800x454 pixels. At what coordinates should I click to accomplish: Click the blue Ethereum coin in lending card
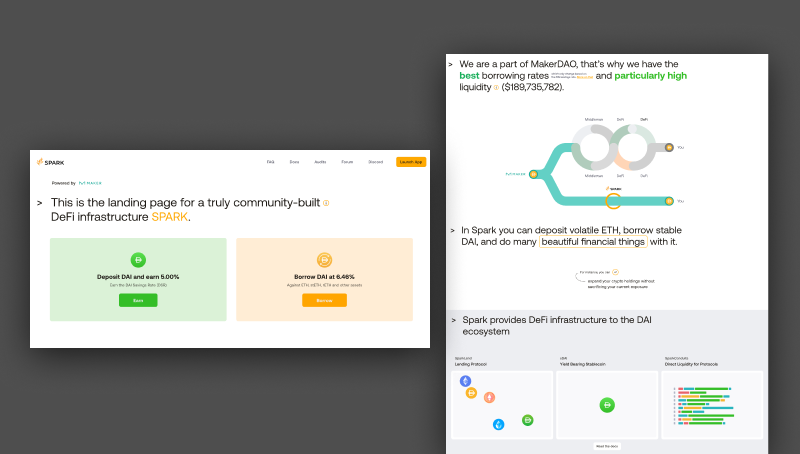(x=465, y=381)
